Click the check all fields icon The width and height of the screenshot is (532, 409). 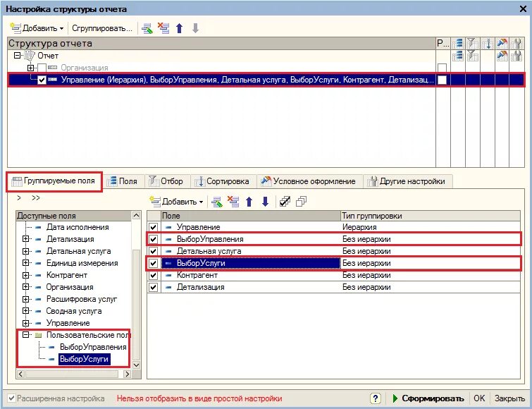(x=285, y=202)
